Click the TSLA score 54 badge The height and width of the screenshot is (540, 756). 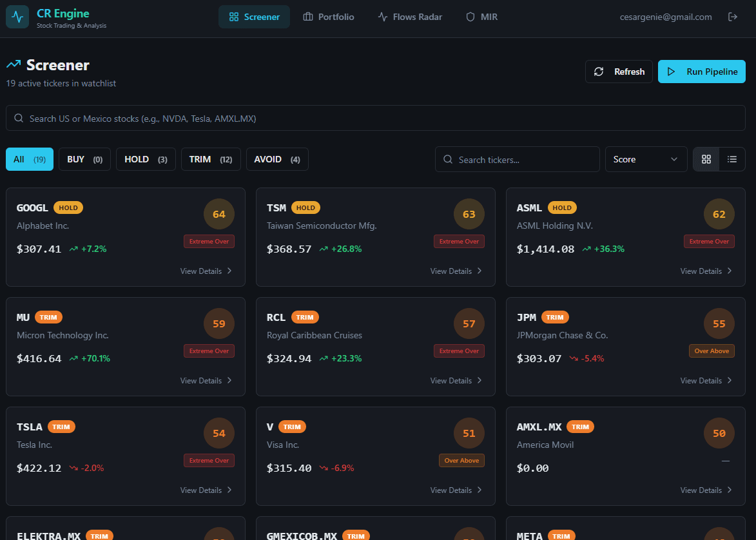[219, 433]
